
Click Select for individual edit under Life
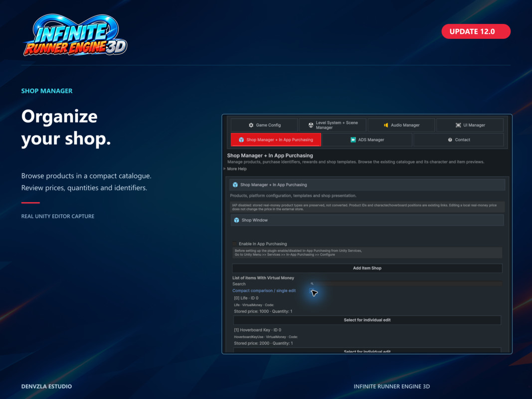pos(367,320)
